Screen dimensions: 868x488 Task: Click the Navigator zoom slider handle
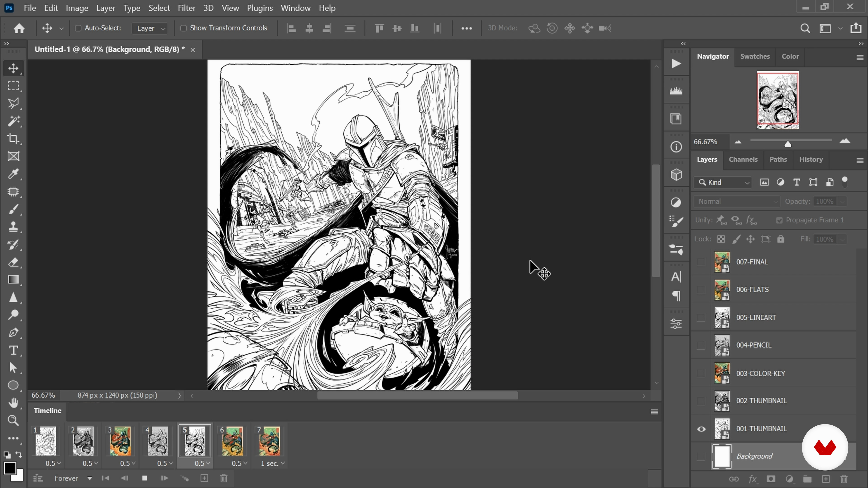point(788,144)
